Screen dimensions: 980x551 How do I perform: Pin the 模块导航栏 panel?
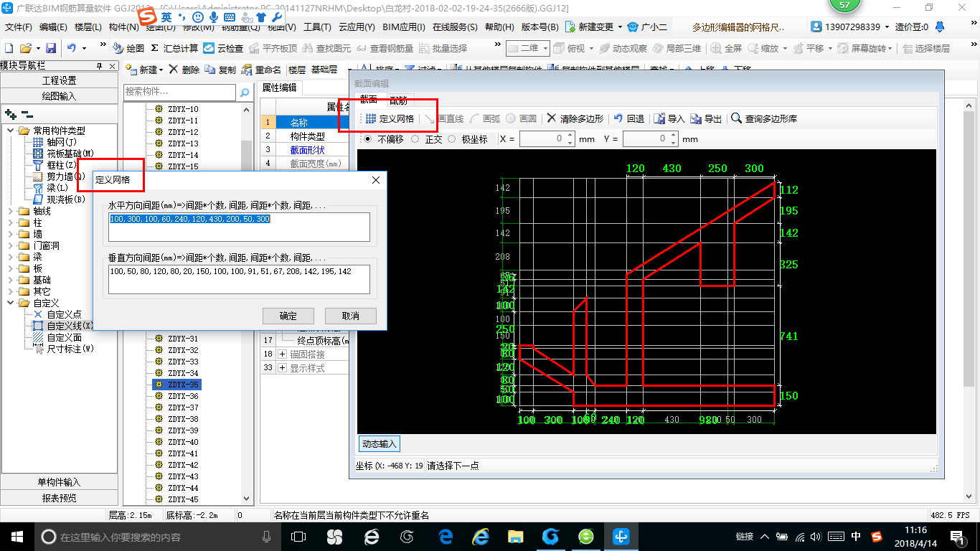pos(100,66)
